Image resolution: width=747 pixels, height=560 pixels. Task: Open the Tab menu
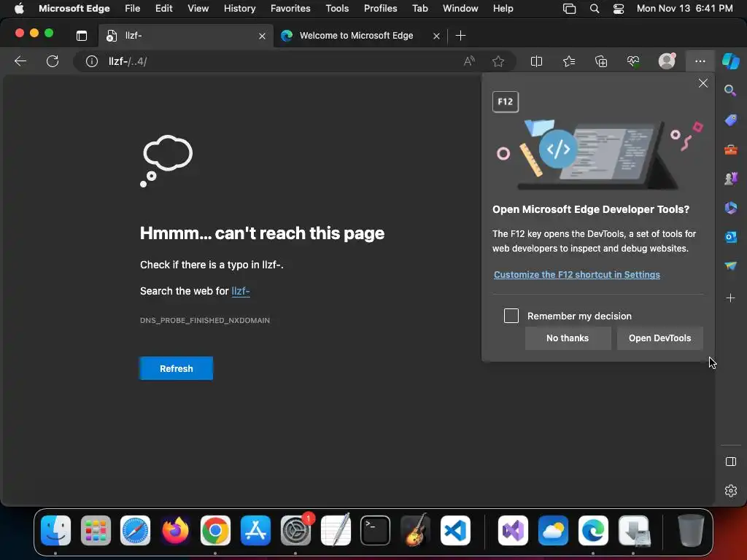coord(420,8)
